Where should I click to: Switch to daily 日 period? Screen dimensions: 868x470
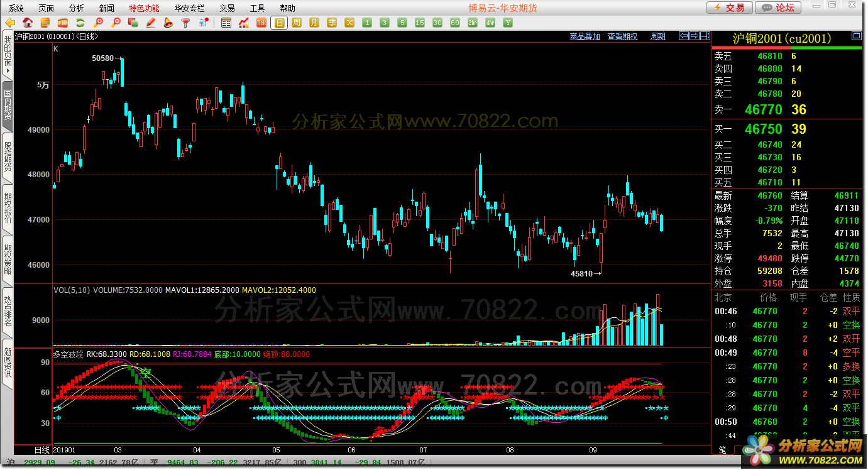pos(279,23)
